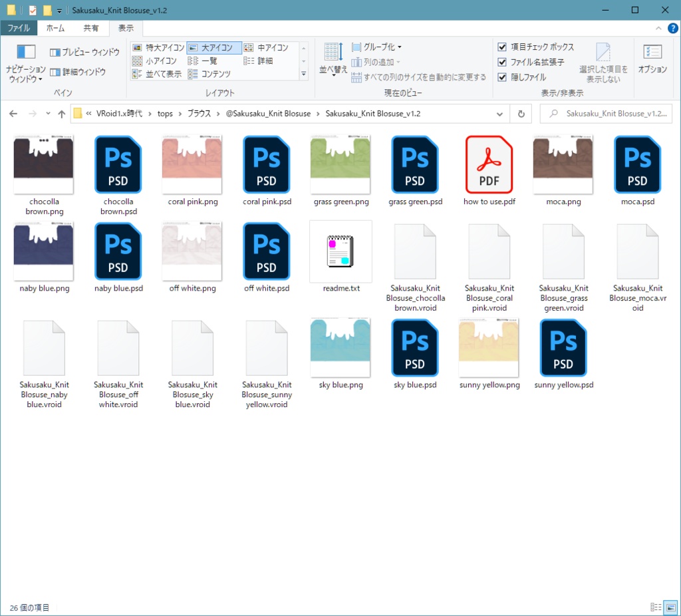Open Explorer help via question mark icon
Image resolution: width=681 pixels, height=616 pixels.
(673, 28)
